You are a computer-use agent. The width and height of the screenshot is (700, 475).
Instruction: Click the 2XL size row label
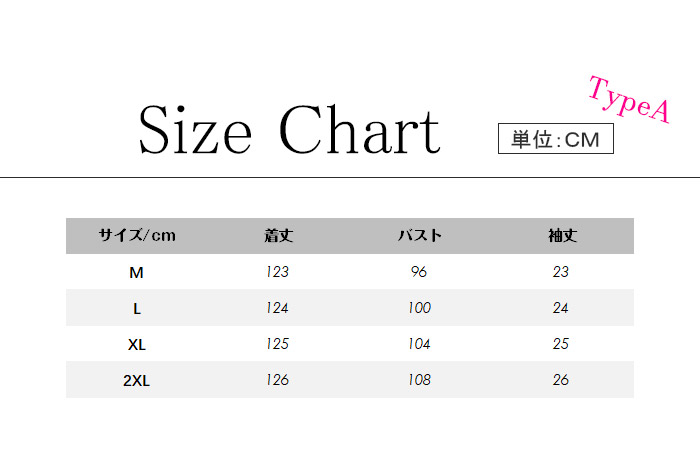tap(137, 380)
